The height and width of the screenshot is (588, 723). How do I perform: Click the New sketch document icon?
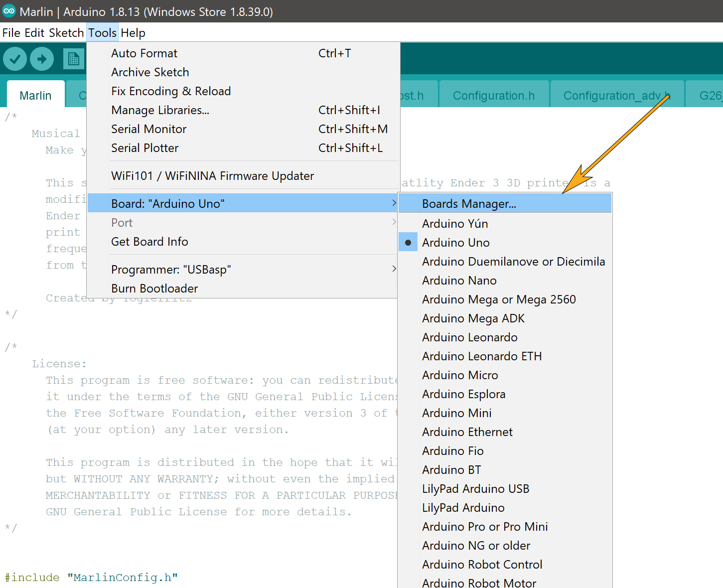(x=74, y=58)
